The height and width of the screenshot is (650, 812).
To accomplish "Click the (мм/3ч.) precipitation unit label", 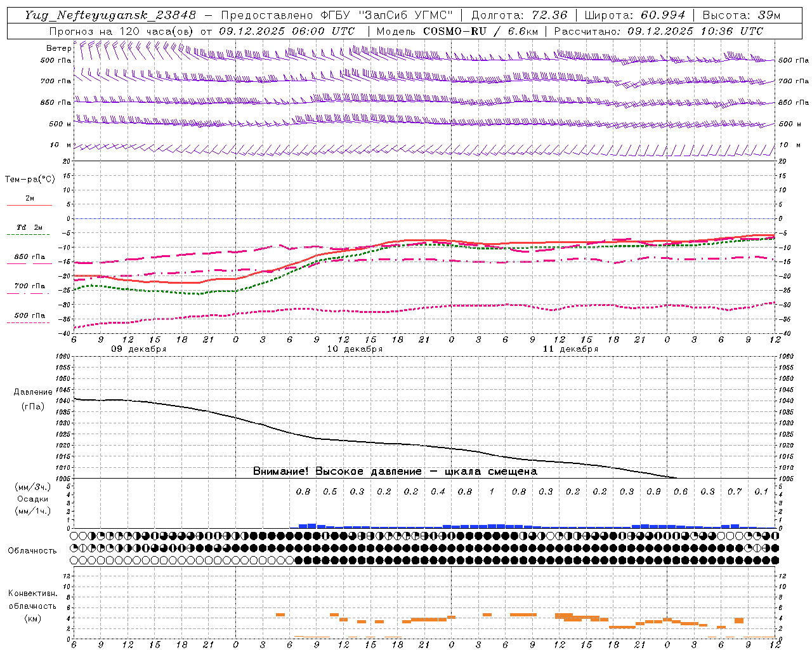I will (32, 487).
